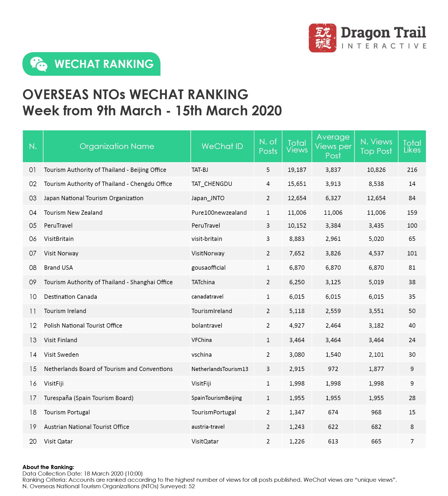Click the Dragon Trail red seal logo
This screenshot has width=448, height=496.
pyautogui.click(x=322, y=38)
